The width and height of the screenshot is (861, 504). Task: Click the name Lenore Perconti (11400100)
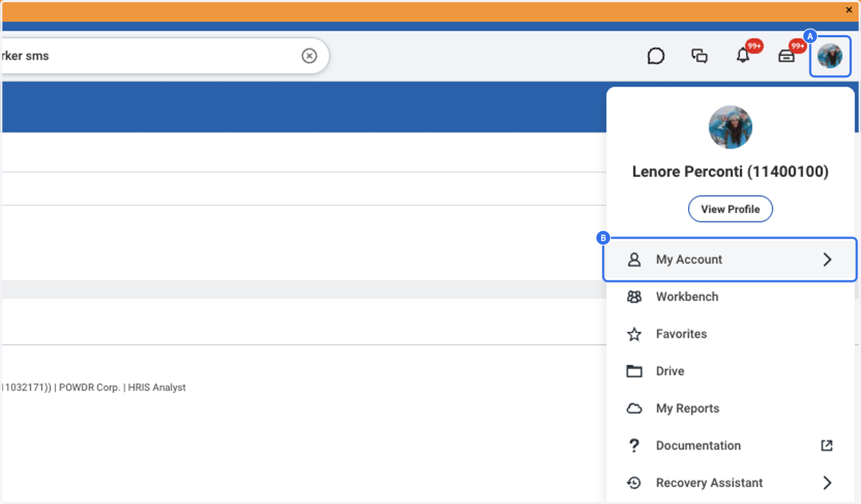(x=730, y=172)
